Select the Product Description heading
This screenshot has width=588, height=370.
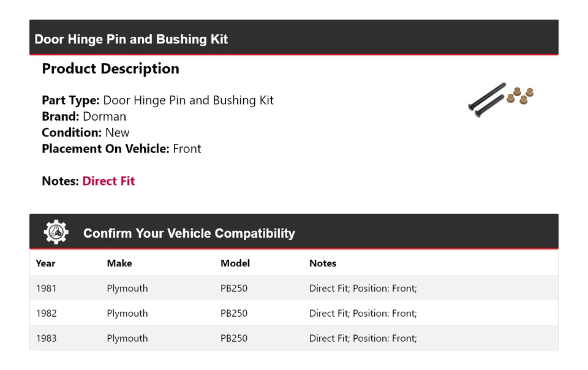pos(110,69)
